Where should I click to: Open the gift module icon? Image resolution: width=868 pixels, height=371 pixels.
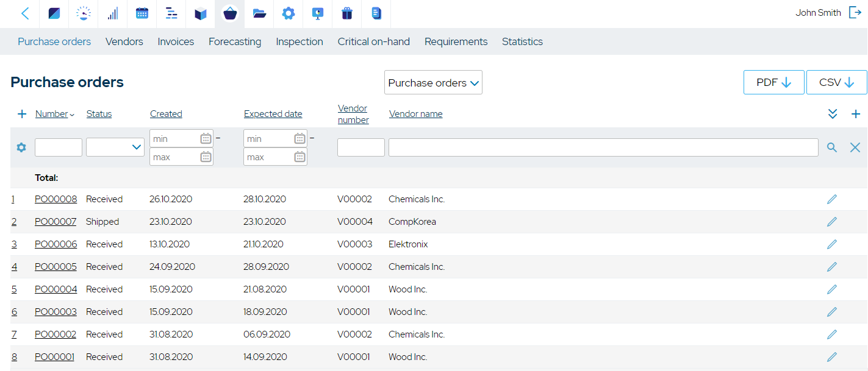[347, 13]
